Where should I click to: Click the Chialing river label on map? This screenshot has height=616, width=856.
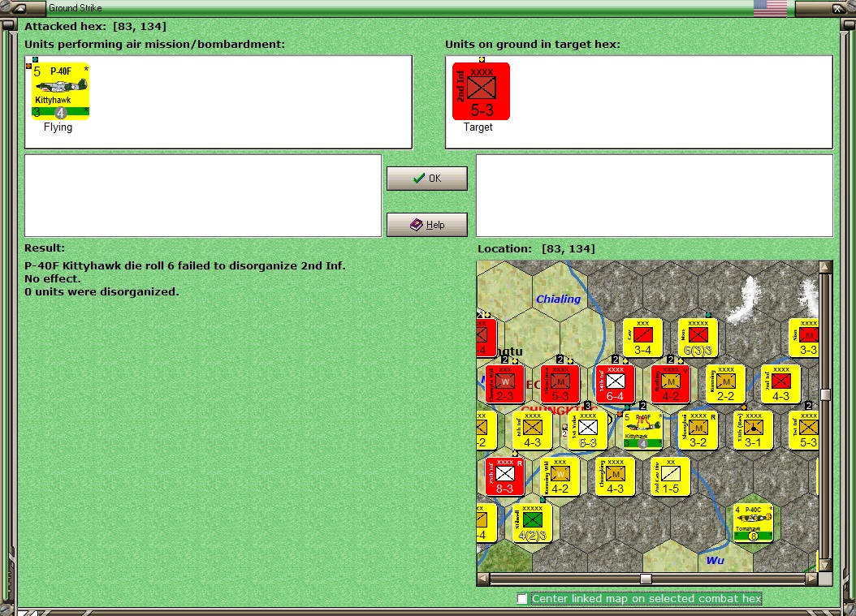(x=559, y=299)
